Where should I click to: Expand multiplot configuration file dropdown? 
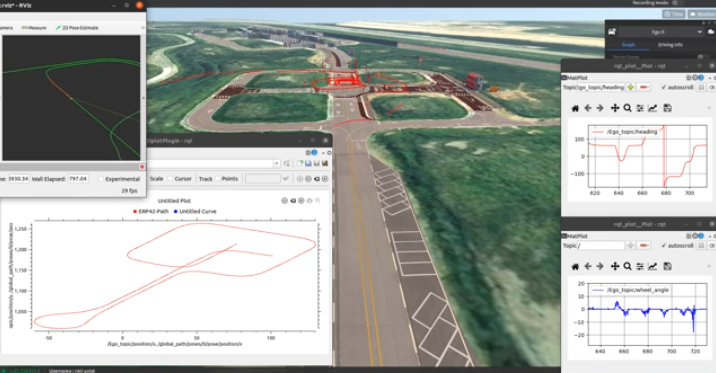pos(277,163)
